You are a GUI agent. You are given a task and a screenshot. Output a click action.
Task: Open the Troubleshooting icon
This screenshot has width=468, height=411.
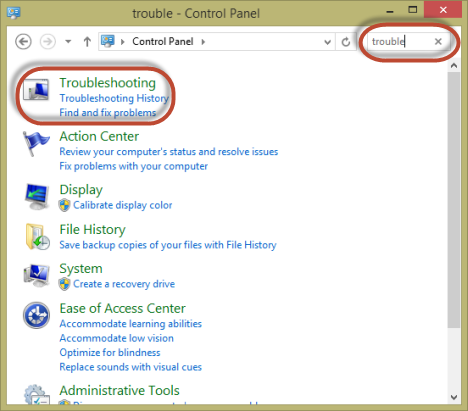[36, 89]
